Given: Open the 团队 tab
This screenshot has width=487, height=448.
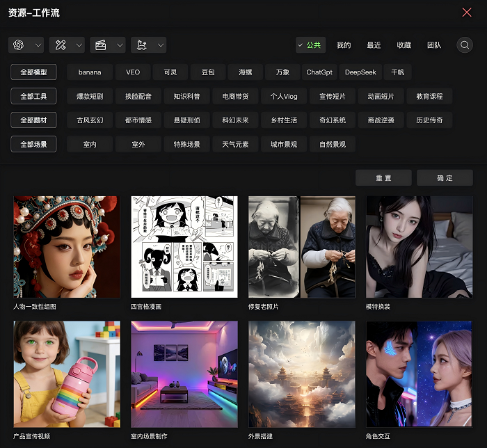Looking at the screenshot, I should (x=434, y=45).
